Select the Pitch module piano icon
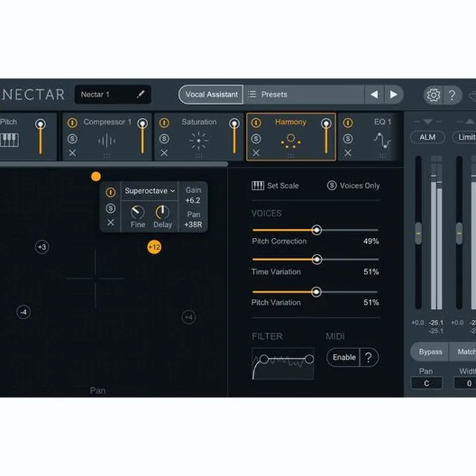 point(9,140)
